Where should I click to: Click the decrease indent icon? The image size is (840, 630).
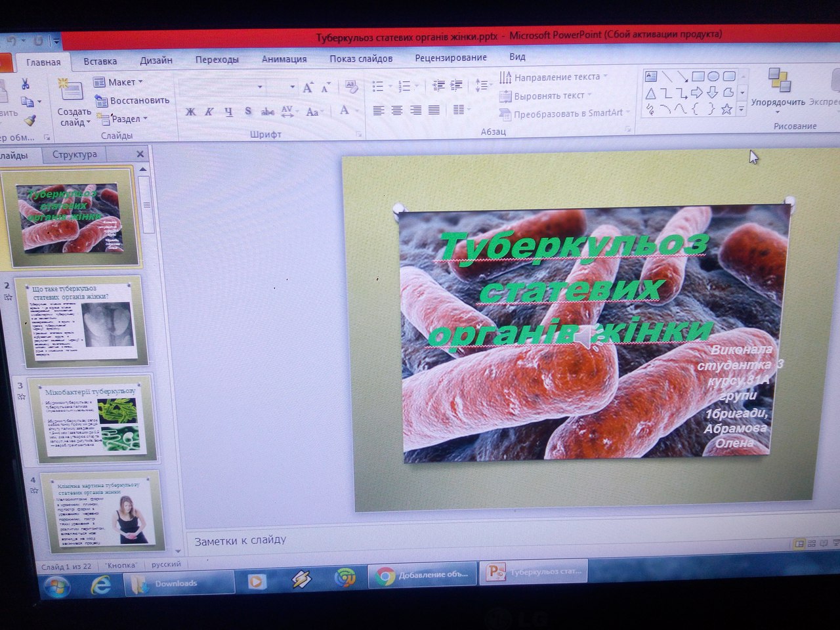[x=439, y=85]
